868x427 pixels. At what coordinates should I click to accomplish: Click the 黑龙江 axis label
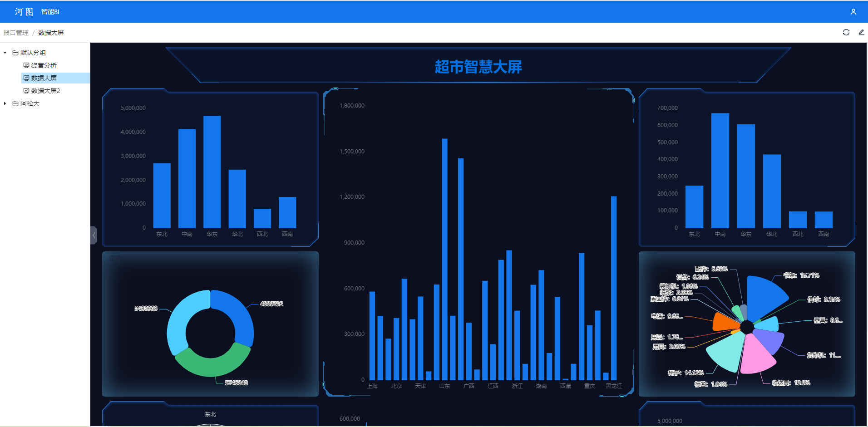coord(614,386)
